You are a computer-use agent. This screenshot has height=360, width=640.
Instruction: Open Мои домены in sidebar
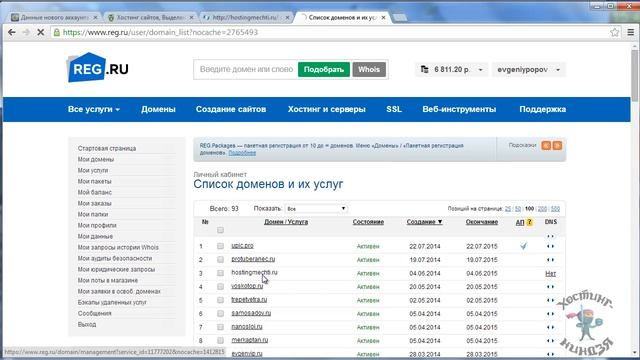coord(96,159)
